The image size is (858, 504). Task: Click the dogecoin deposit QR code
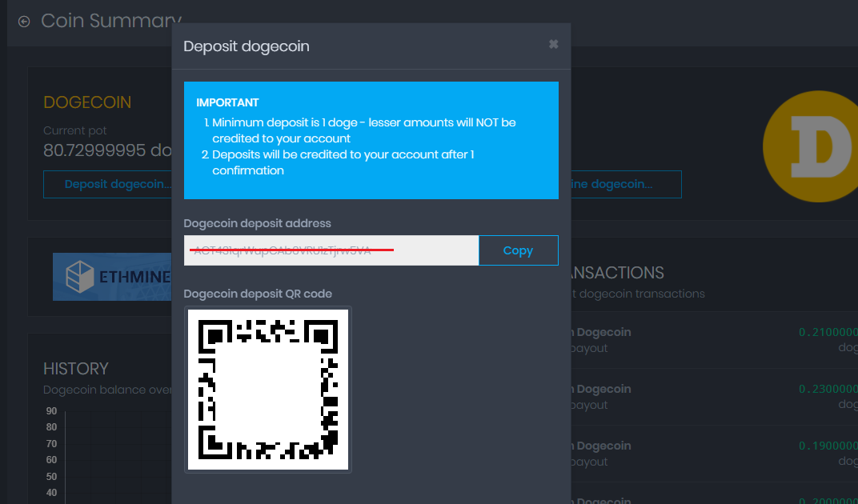click(x=268, y=390)
